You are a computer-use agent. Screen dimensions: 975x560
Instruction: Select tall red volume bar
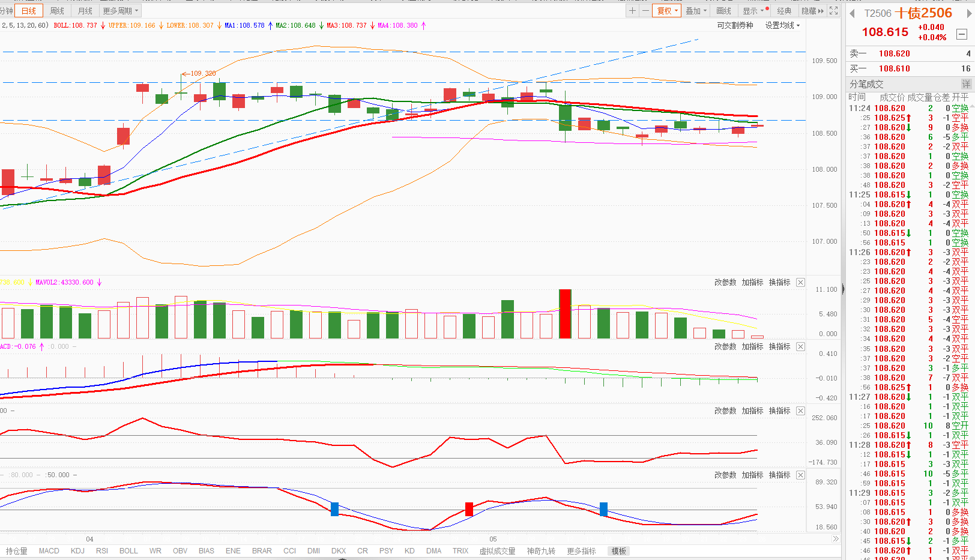pyautogui.click(x=565, y=314)
